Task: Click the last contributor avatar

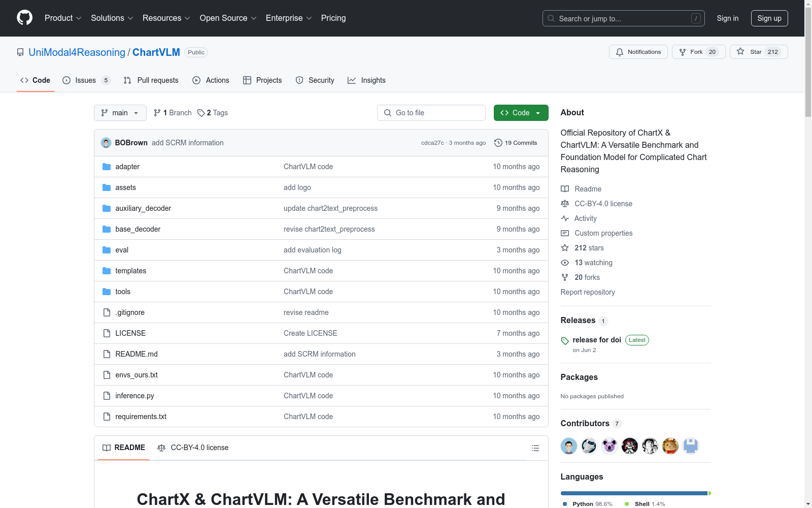Action: click(x=691, y=446)
